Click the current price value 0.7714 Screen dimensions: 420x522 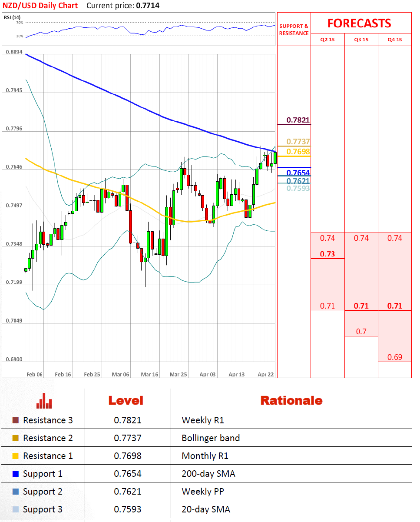pos(148,6)
